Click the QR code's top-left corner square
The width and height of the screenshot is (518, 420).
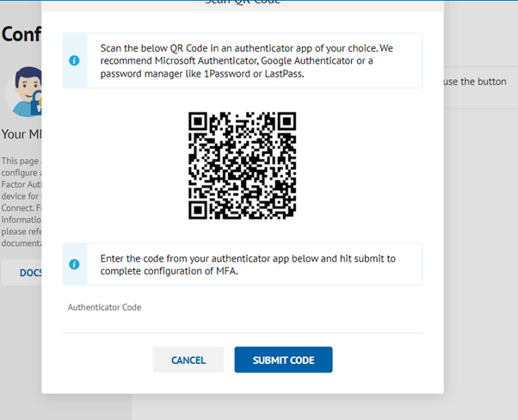(x=200, y=122)
